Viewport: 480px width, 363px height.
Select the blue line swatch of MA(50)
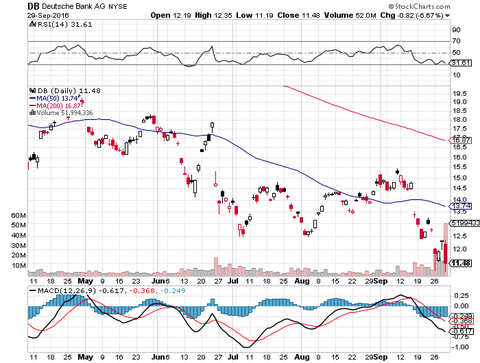(33, 98)
